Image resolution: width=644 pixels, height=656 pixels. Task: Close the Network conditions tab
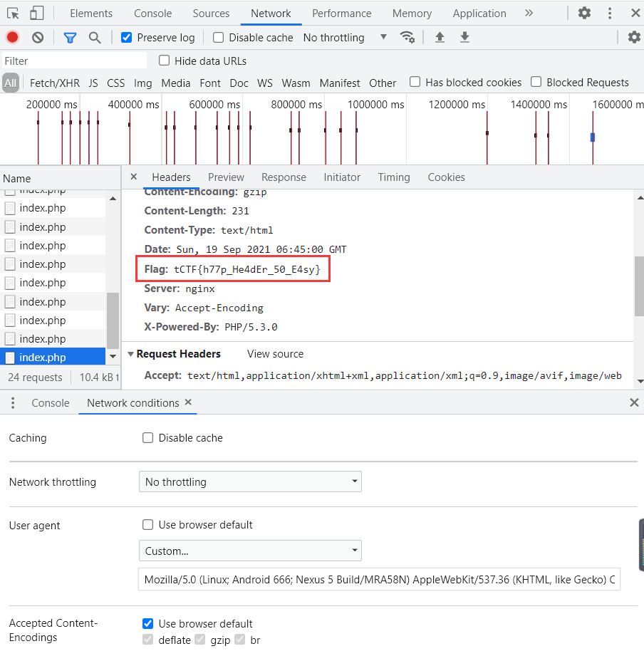pyautogui.click(x=188, y=402)
